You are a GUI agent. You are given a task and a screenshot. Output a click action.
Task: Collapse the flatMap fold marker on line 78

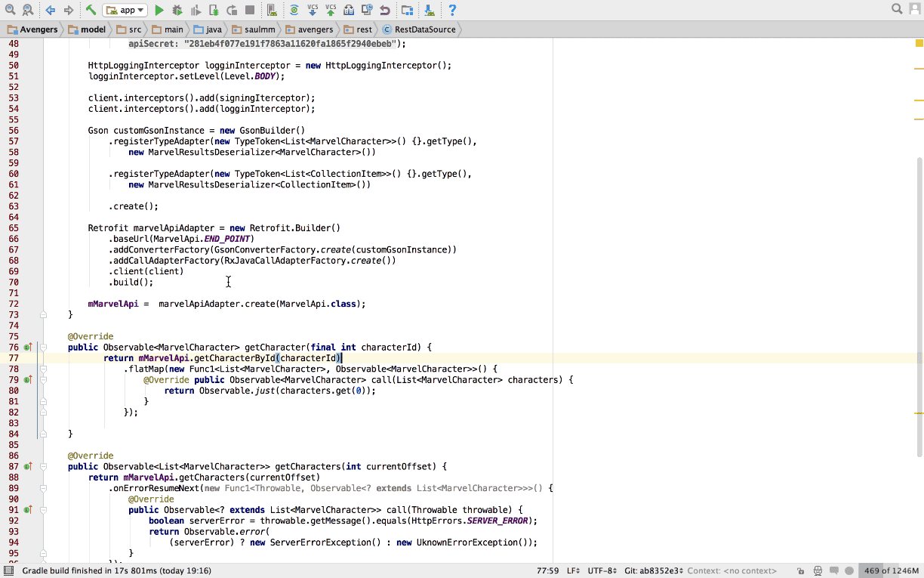pyautogui.click(x=44, y=369)
